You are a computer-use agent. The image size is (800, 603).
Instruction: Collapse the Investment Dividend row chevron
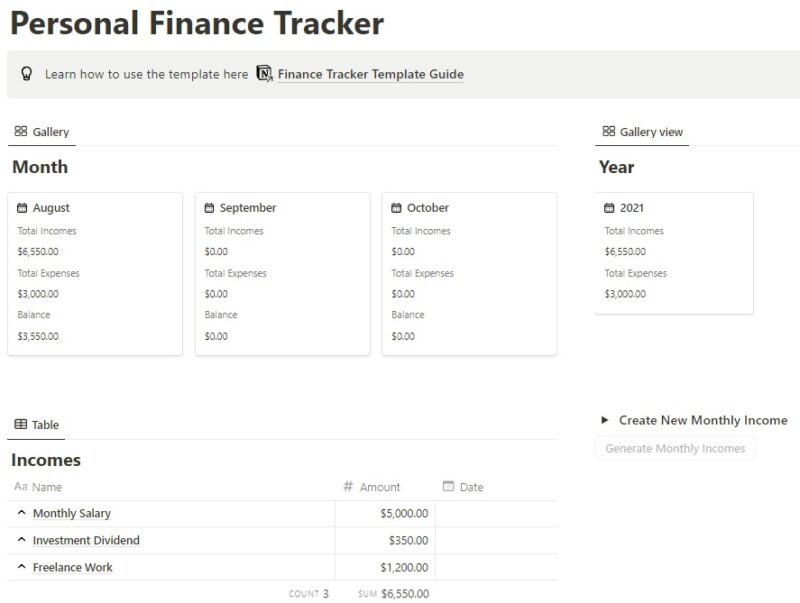22,540
